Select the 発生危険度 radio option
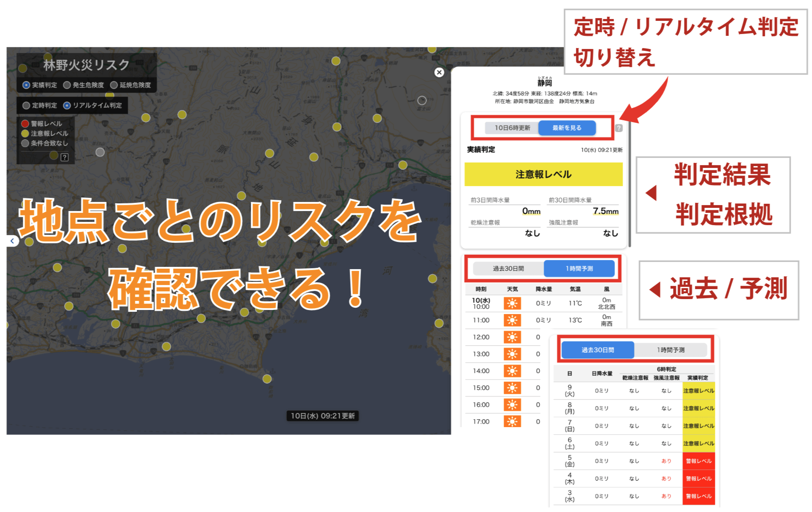Viewport: 812px width, 512px height. [x=67, y=85]
